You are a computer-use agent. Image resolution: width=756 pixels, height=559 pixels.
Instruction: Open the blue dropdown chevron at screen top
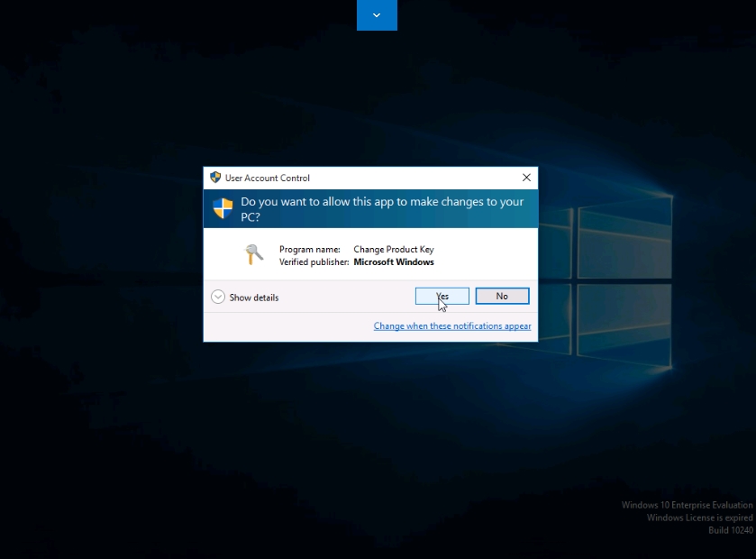point(377,14)
